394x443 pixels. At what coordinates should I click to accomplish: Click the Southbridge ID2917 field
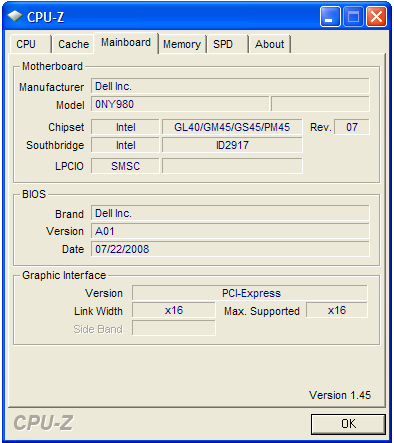[x=232, y=145]
